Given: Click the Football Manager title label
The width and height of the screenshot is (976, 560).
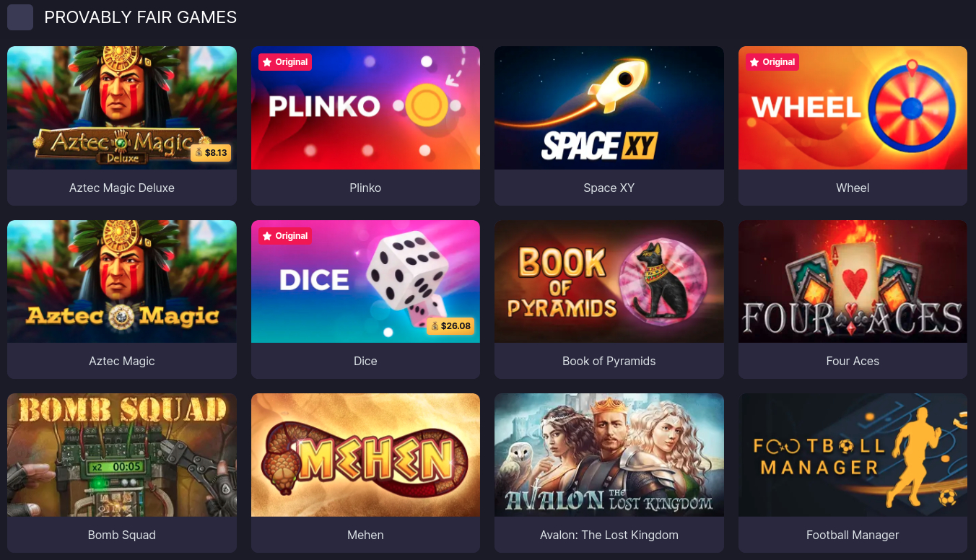Looking at the screenshot, I should 853,535.
